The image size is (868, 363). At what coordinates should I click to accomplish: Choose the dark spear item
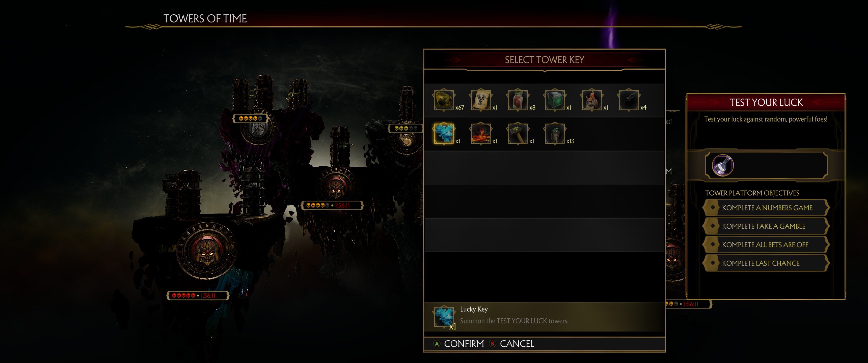629,100
